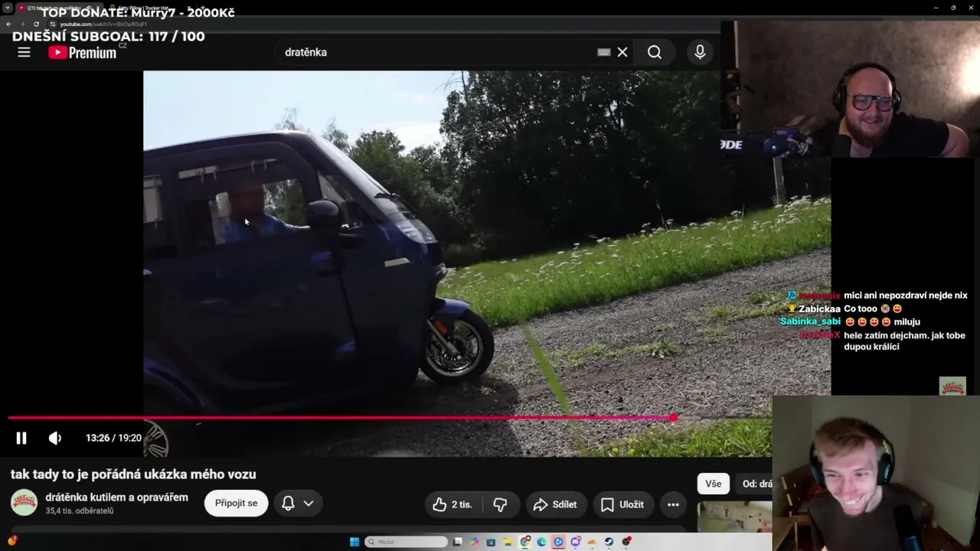The image size is (980, 551).
Task: Open Copilot from the taskbar
Action: (475, 542)
